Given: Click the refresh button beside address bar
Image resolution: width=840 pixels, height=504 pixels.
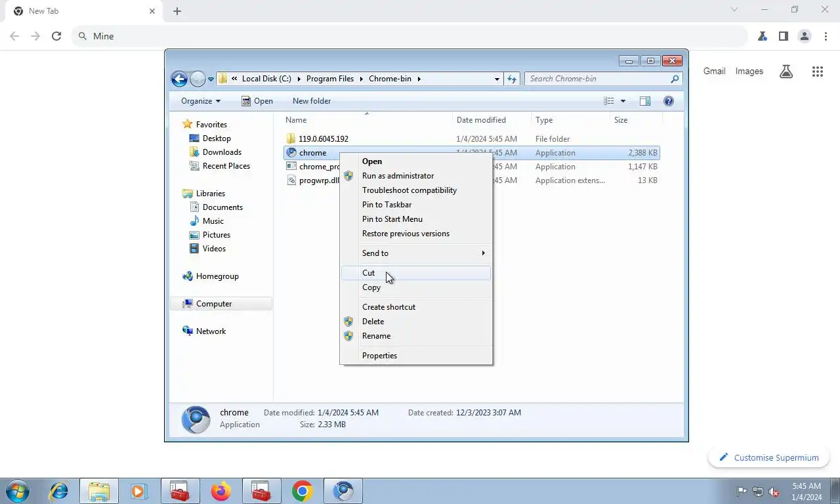Looking at the screenshot, I should [512, 79].
